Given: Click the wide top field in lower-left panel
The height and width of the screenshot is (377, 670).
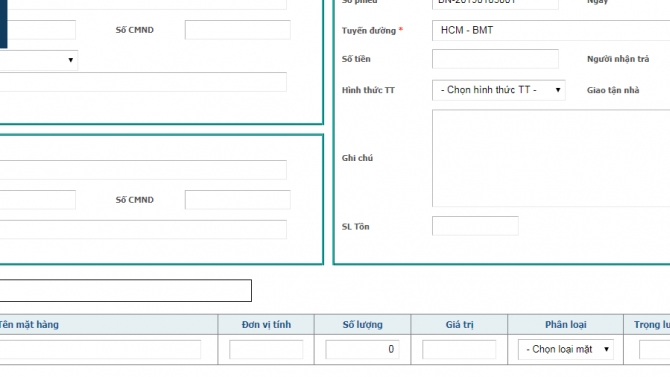Looking at the screenshot, I should point(143,170).
